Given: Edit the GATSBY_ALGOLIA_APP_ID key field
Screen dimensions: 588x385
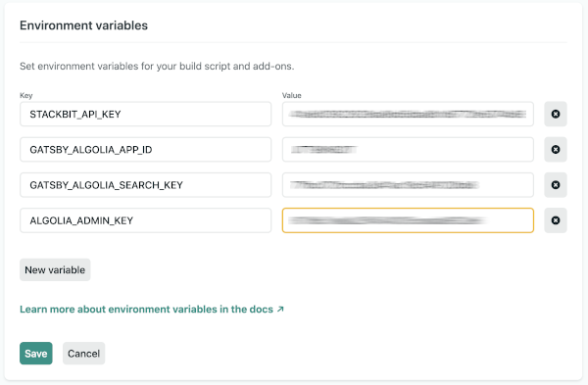Looking at the screenshot, I should tap(145, 150).
